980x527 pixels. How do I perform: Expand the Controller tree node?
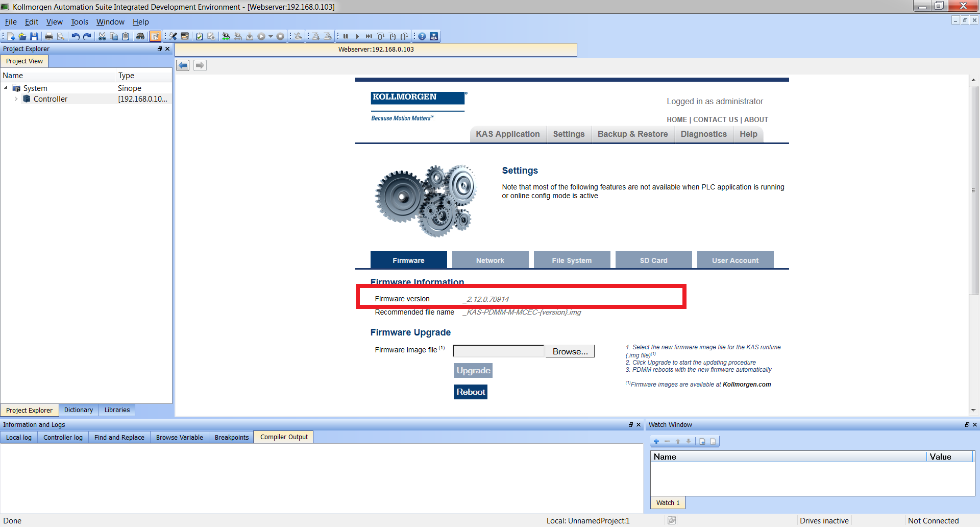point(16,99)
